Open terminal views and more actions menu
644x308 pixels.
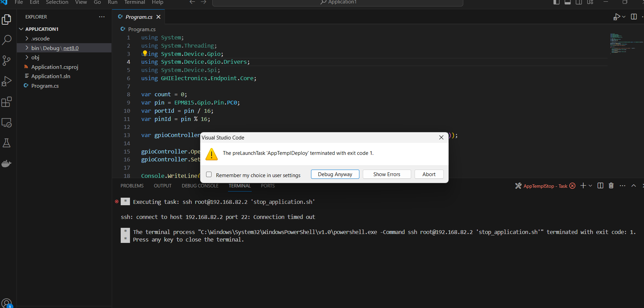[623, 186]
